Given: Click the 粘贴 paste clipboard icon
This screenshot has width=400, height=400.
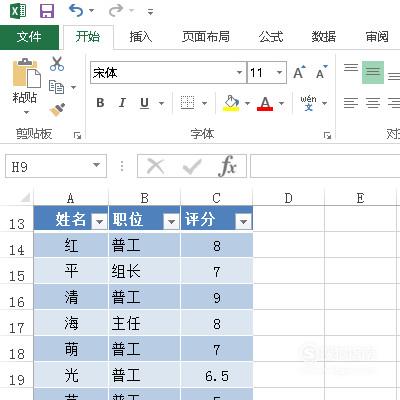Looking at the screenshot, I should pos(27,73).
